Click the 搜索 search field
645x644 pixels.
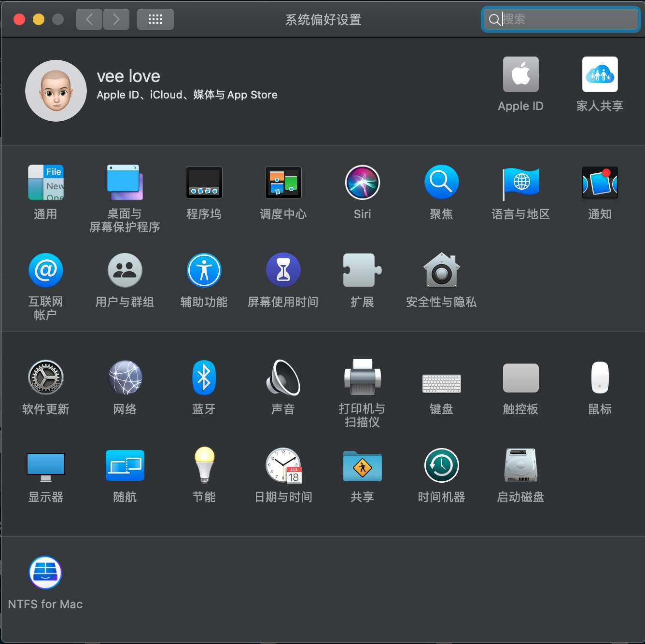[x=561, y=19]
